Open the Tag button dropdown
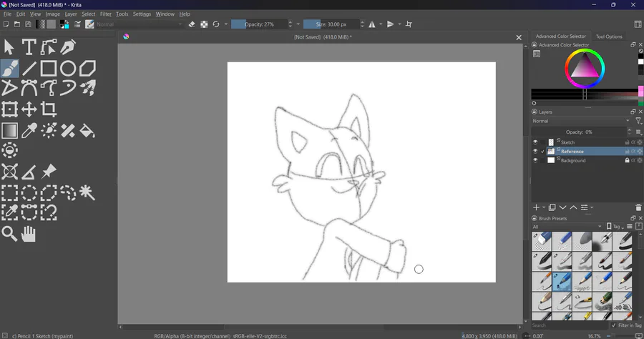This screenshot has width=644, height=339. [x=615, y=227]
